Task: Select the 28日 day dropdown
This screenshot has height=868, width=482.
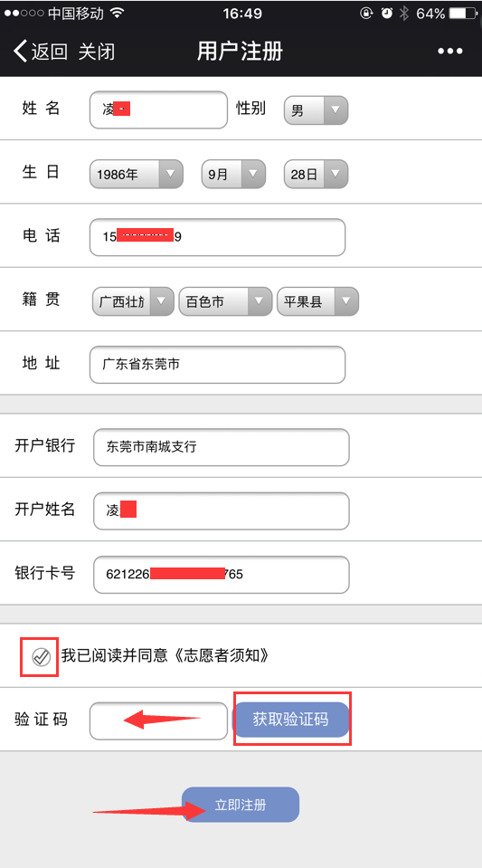Action: (x=316, y=175)
